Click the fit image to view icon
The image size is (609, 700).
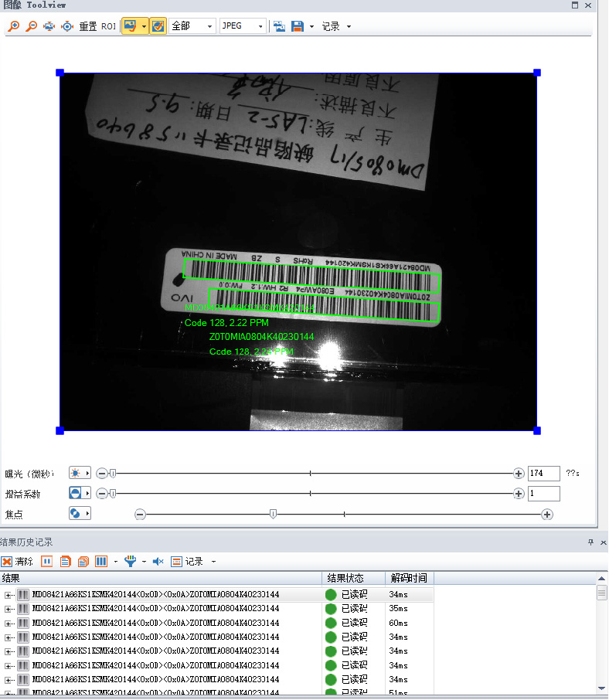(x=49, y=26)
